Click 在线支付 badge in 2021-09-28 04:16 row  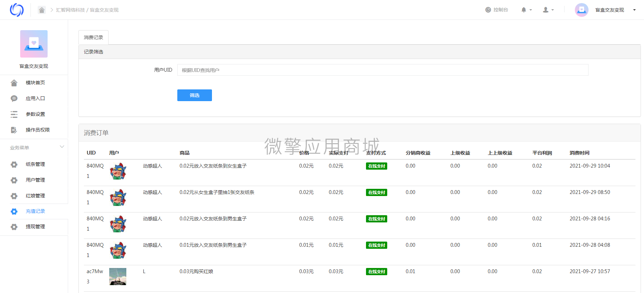pyautogui.click(x=377, y=219)
